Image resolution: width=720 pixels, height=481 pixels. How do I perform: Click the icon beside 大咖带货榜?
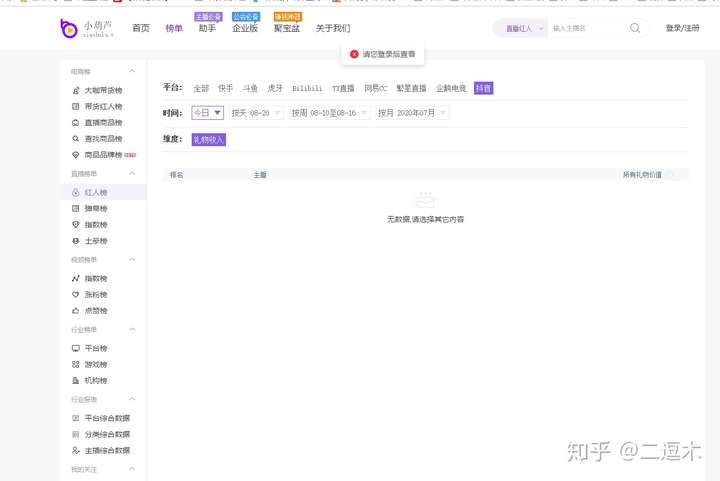pyautogui.click(x=76, y=90)
